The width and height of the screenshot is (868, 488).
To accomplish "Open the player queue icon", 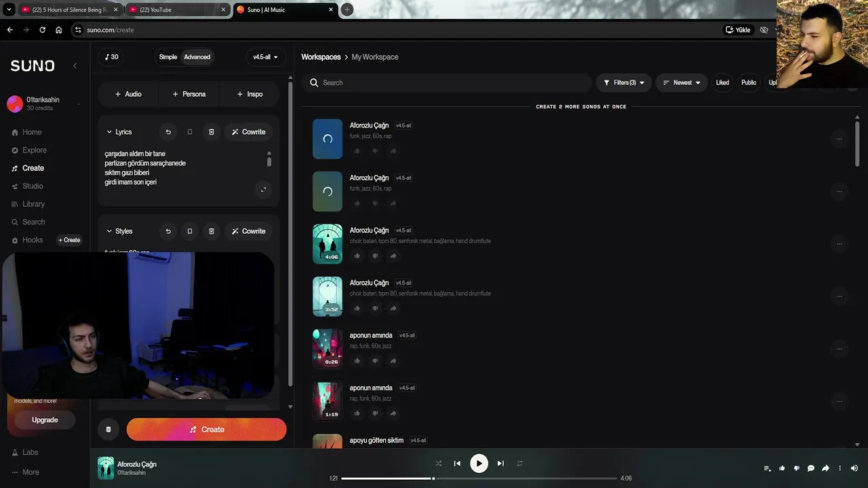I will (x=767, y=468).
